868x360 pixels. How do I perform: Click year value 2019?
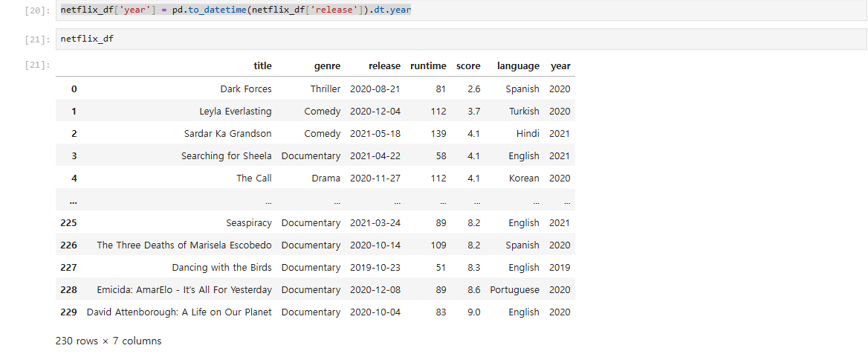point(560,268)
